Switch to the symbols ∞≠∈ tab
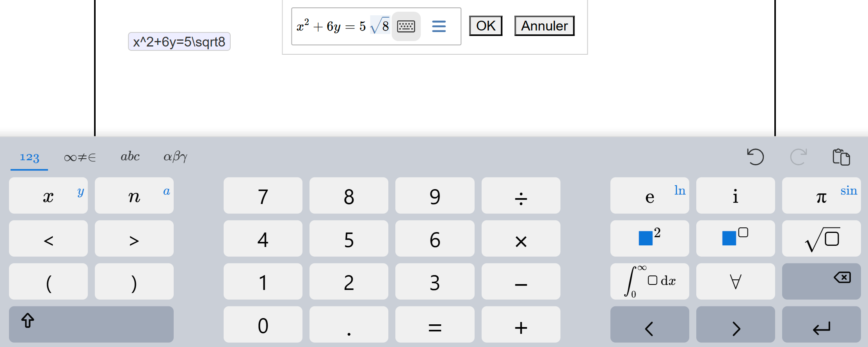The width and height of the screenshot is (868, 347). (x=80, y=157)
